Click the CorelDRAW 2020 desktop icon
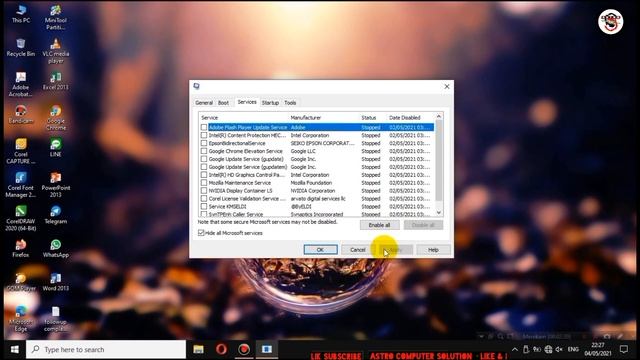 coord(21,218)
